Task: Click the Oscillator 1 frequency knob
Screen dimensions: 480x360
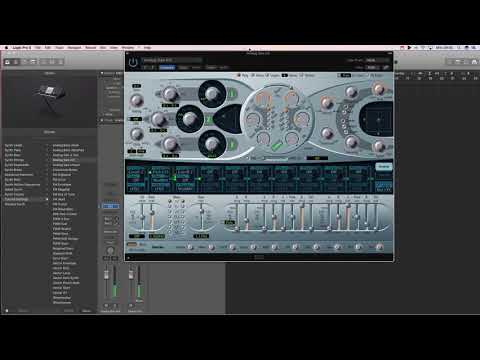Action: pos(170,94)
